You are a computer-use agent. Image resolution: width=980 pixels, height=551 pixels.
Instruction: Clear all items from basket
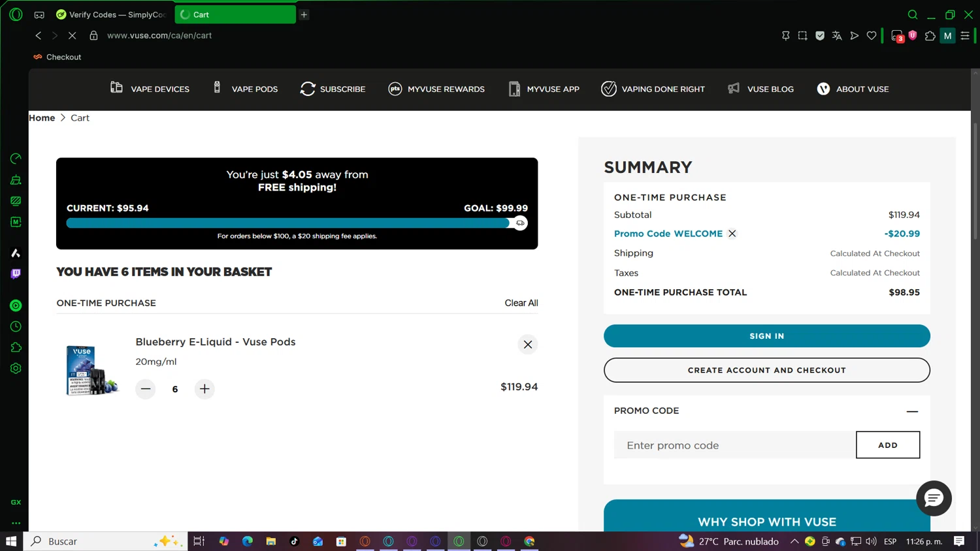(521, 303)
